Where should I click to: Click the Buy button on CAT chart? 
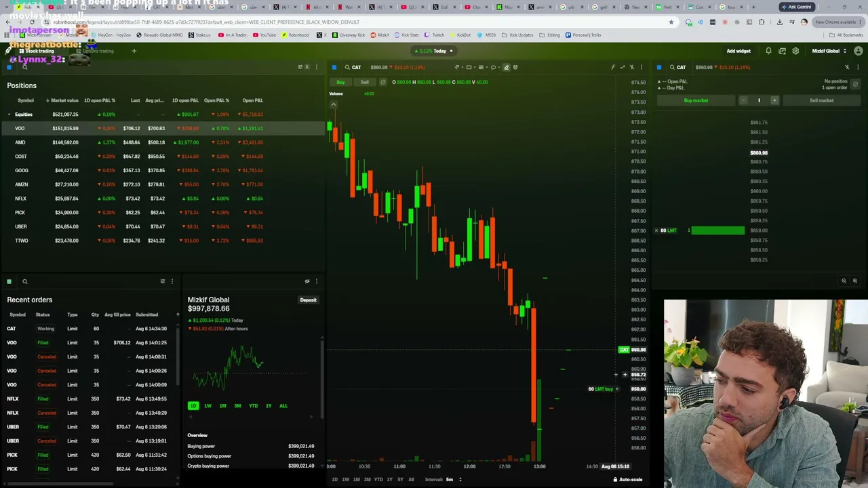pyautogui.click(x=340, y=82)
